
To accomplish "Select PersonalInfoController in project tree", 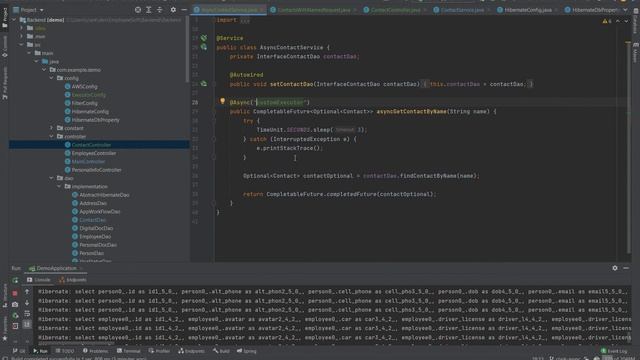I will (x=96, y=170).
